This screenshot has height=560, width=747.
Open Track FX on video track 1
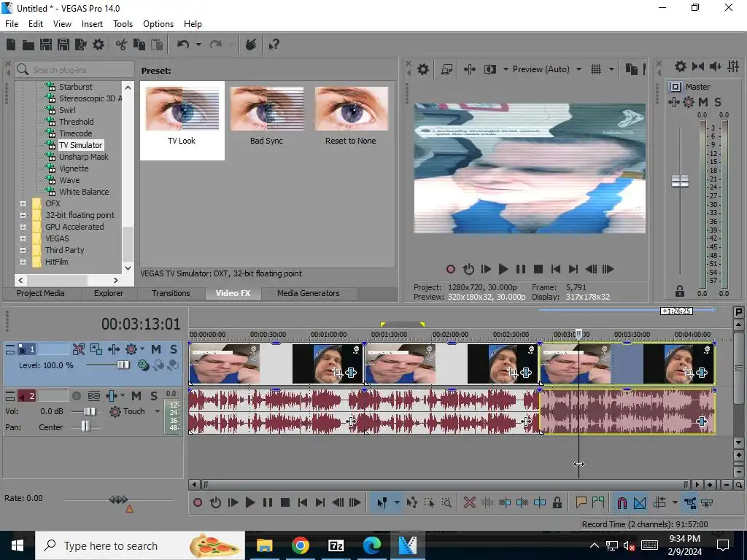114,349
